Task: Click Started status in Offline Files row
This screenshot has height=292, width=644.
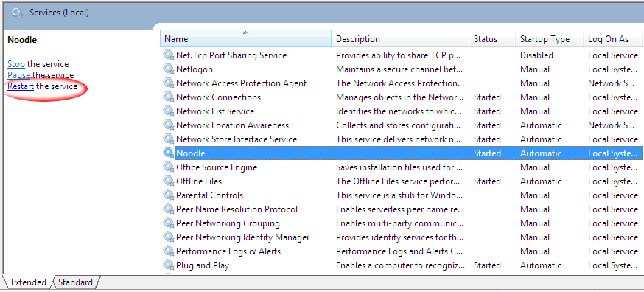Action: 487,181
